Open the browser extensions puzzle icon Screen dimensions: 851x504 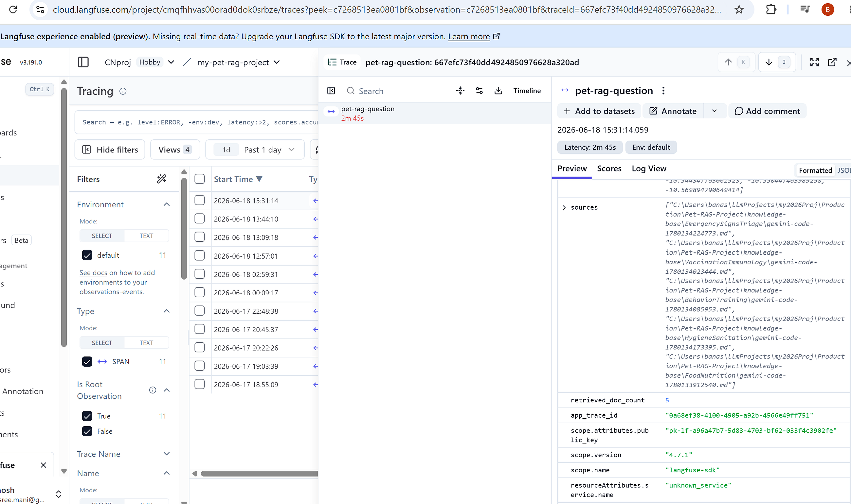(x=771, y=9)
